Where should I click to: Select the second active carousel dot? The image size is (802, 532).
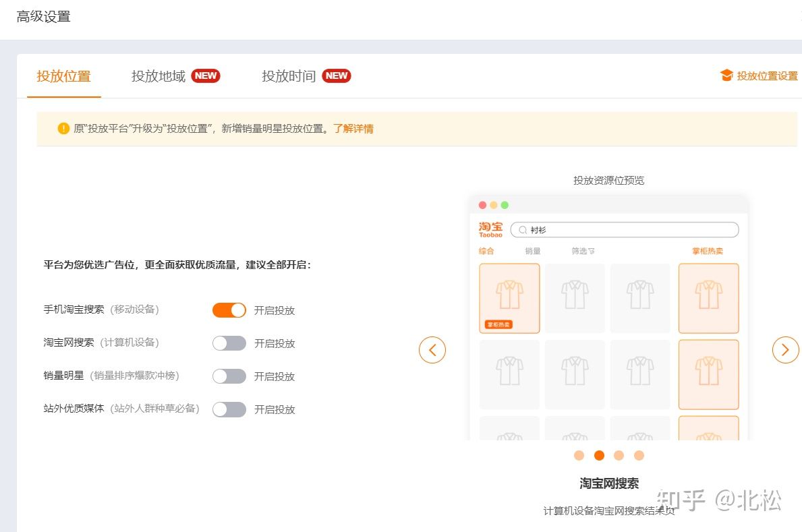coord(599,455)
